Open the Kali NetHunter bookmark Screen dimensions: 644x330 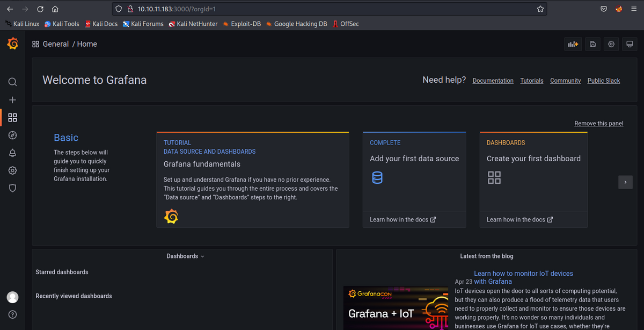(x=193, y=24)
